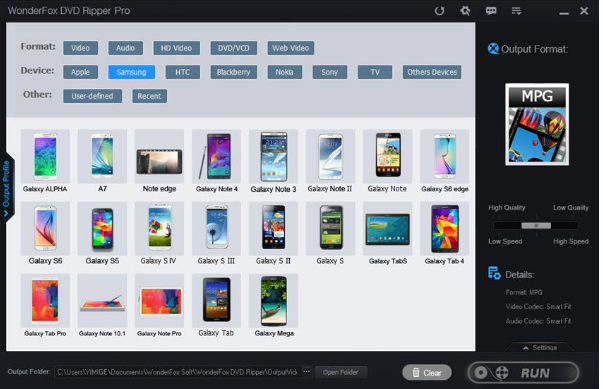Open the DVD/VCD format category
603x389 pixels.
tap(233, 48)
